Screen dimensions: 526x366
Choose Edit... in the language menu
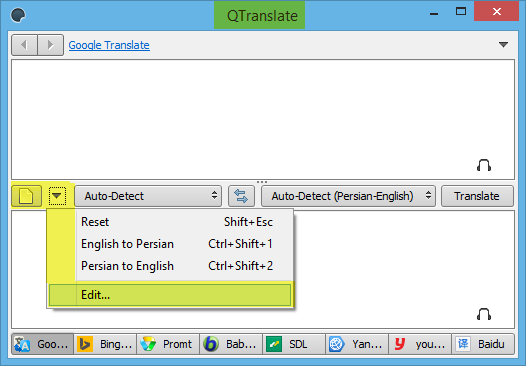(170, 295)
